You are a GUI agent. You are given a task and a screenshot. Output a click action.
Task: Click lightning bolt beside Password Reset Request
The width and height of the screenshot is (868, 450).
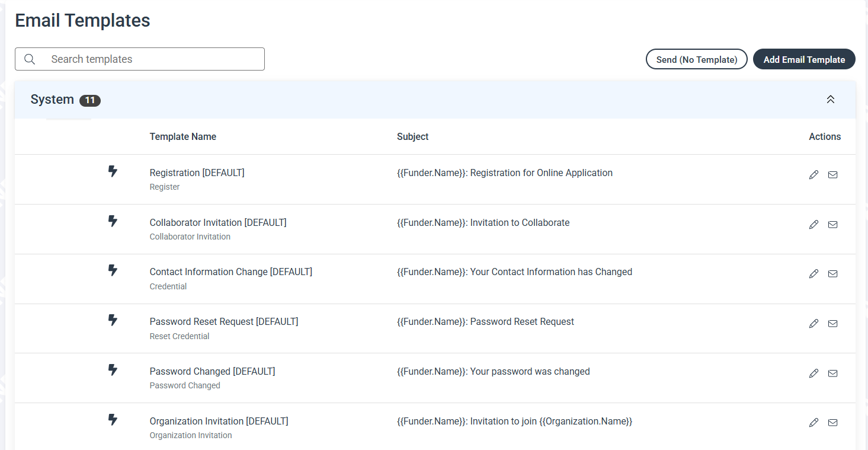(x=113, y=320)
